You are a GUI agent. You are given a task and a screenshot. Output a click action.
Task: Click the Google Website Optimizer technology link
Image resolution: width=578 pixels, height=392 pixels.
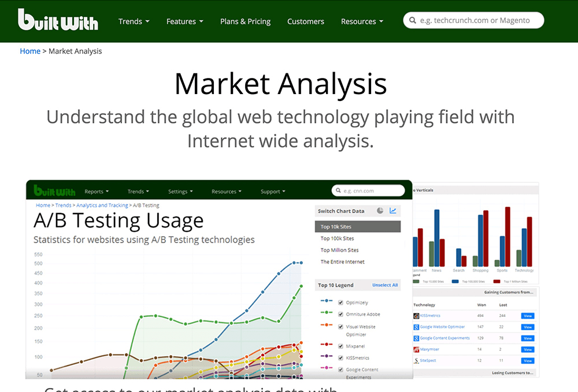(442, 327)
